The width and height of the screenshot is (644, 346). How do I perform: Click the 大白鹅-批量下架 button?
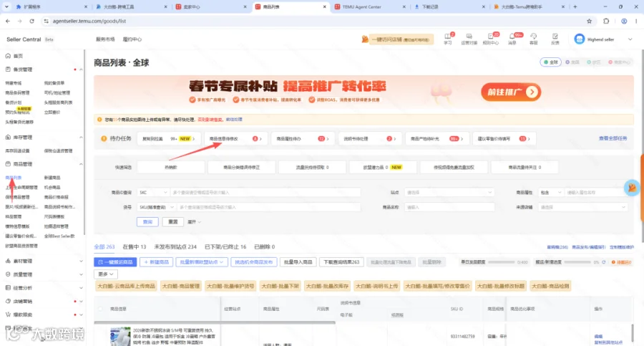tap(280, 286)
